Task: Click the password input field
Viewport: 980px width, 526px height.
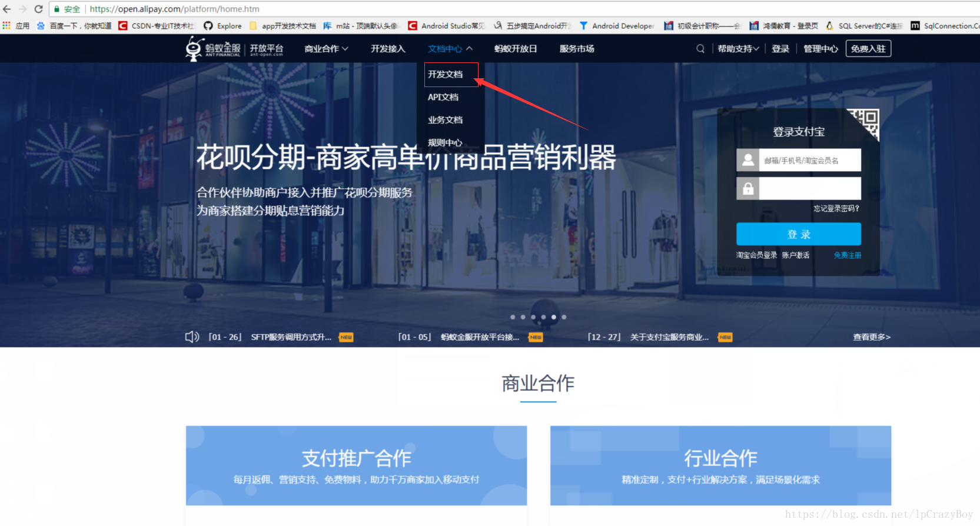Action: click(x=809, y=188)
